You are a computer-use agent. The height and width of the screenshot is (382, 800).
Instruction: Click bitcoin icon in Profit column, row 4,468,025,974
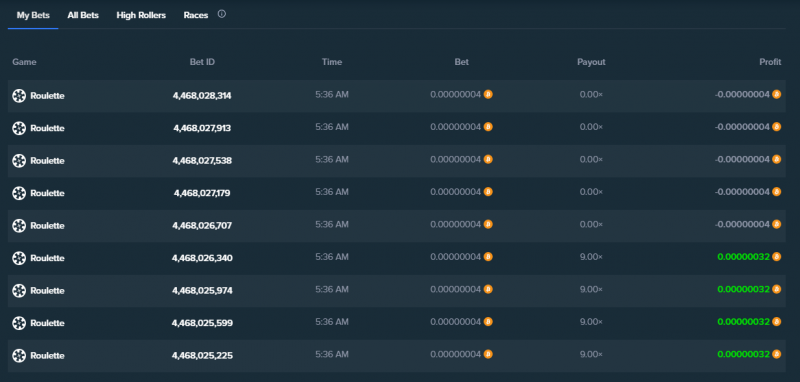pyautogui.click(x=777, y=289)
